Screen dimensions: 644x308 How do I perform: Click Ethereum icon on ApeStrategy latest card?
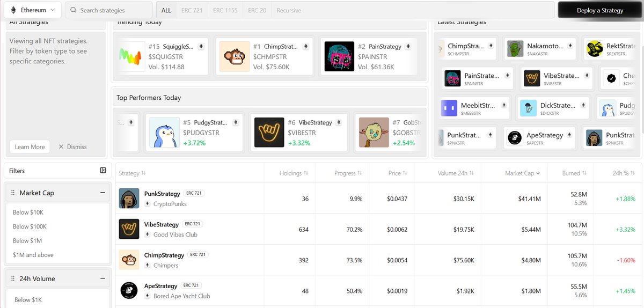click(570, 135)
